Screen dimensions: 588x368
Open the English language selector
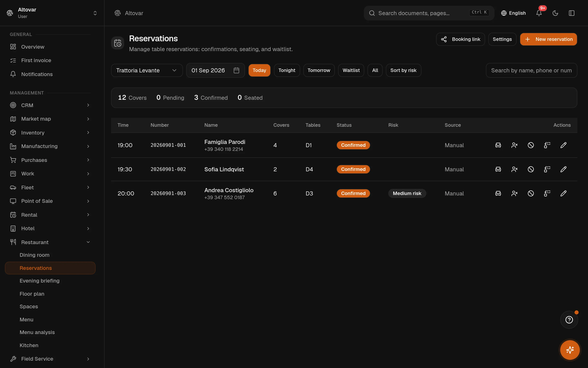513,13
